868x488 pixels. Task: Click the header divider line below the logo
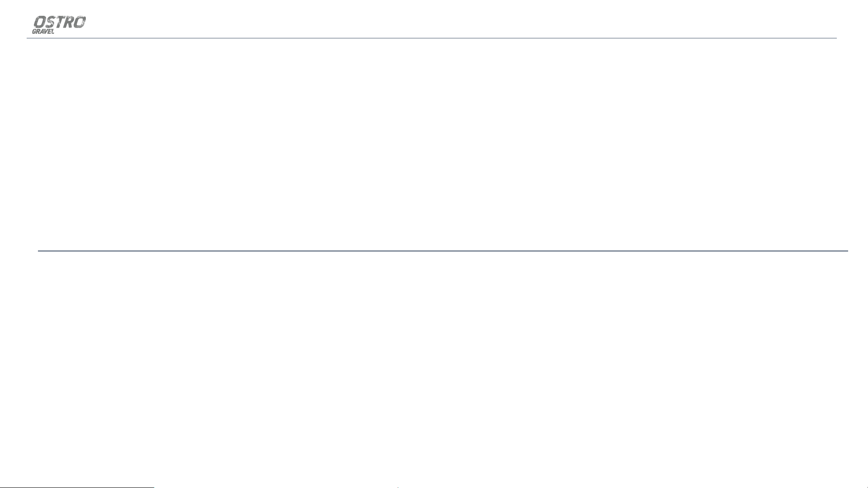point(432,38)
